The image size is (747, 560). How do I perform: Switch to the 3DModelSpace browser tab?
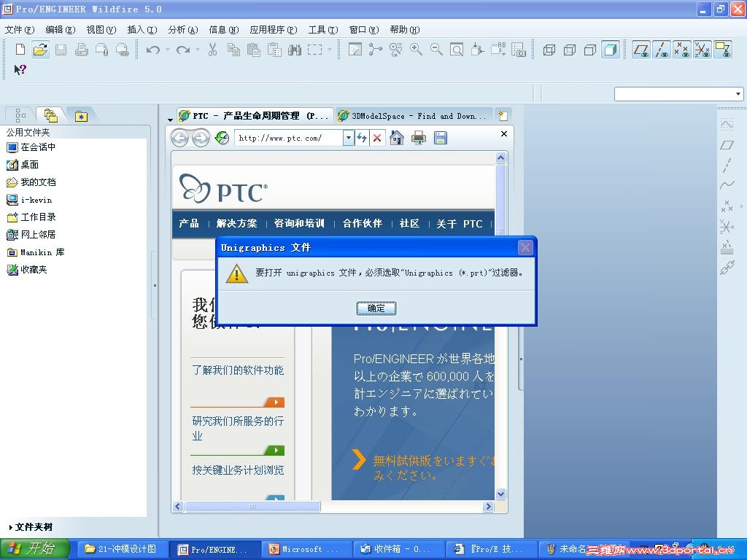pyautogui.click(x=413, y=116)
